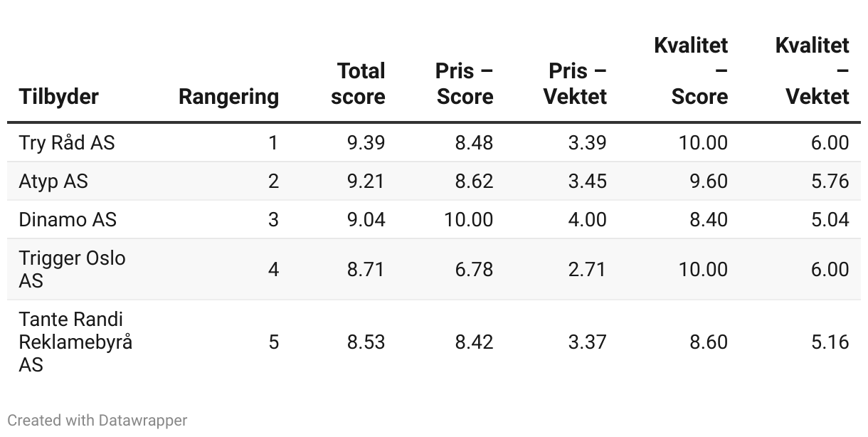Viewport: 868px width, 437px height.
Task: Click the Kvalitet – Score column header
Action: (x=691, y=71)
